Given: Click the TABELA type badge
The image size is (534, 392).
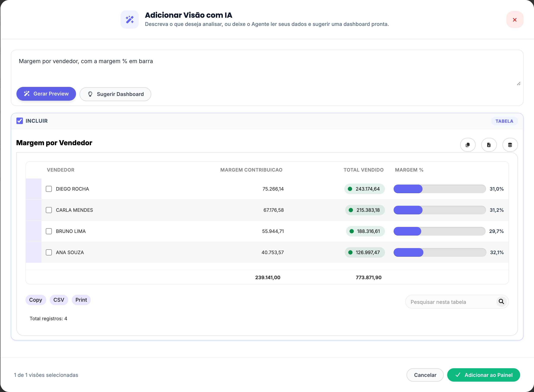Looking at the screenshot, I should click(x=504, y=121).
